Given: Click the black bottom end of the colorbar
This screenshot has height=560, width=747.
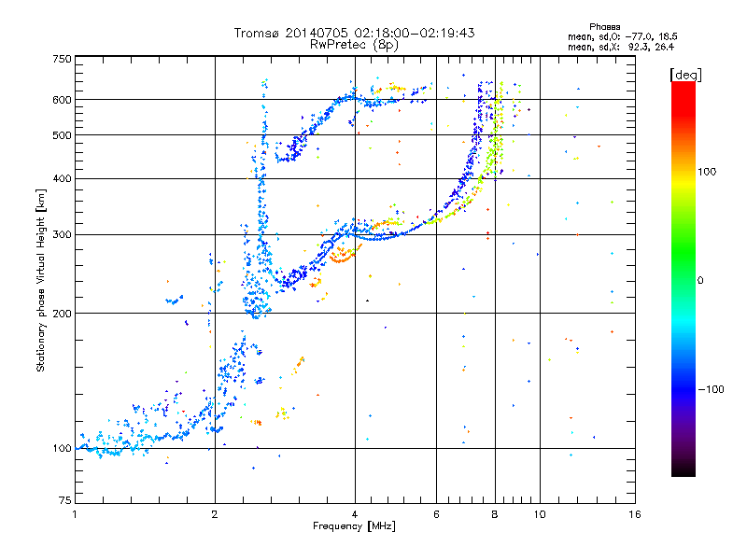Looking at the screenshot, I should [684, 469].
